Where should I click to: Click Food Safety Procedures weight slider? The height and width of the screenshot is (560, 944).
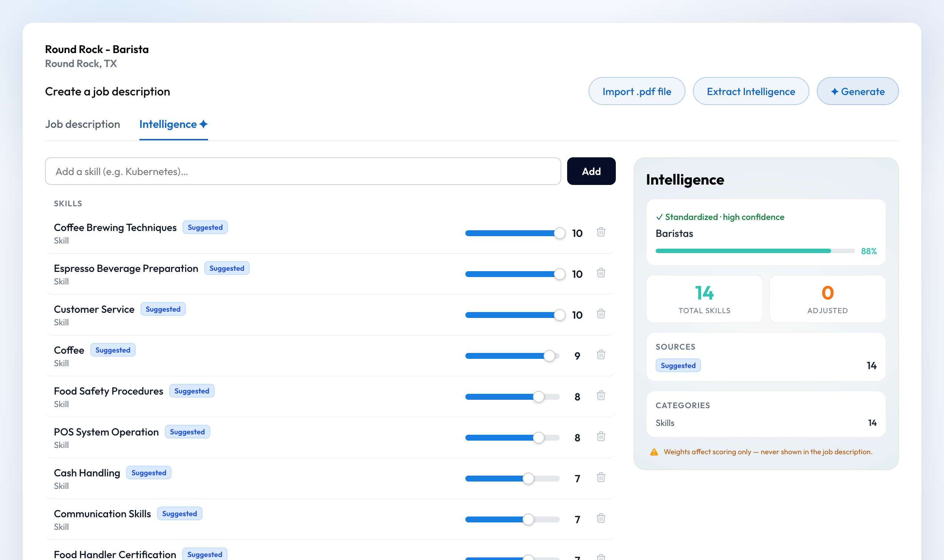coord(513,396)
